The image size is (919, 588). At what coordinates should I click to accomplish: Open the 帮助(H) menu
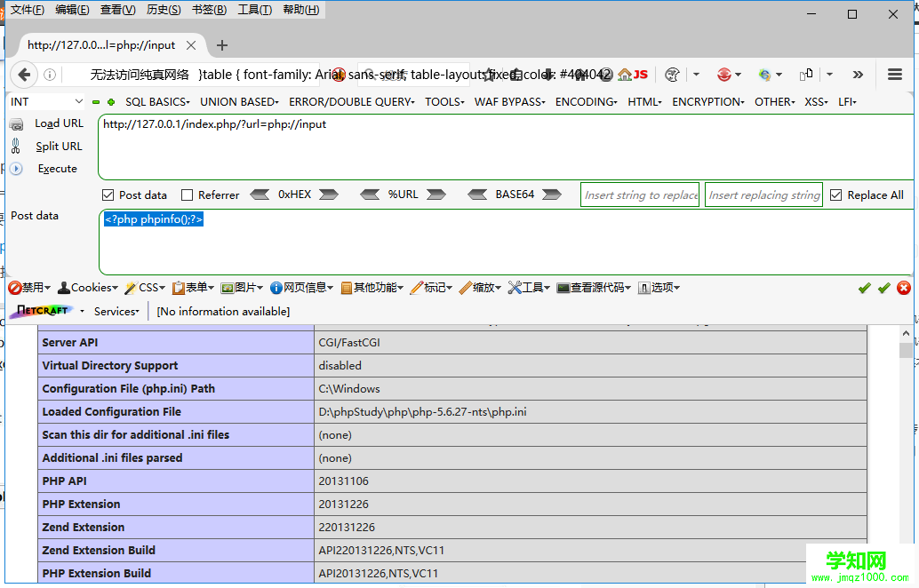pyautogui.click(x=300, y=10)
